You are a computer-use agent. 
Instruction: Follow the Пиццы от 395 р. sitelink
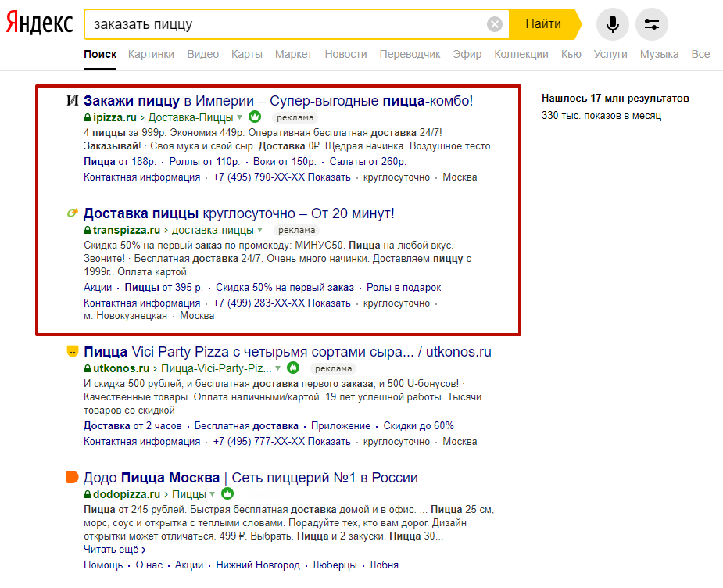click(163, 288)
